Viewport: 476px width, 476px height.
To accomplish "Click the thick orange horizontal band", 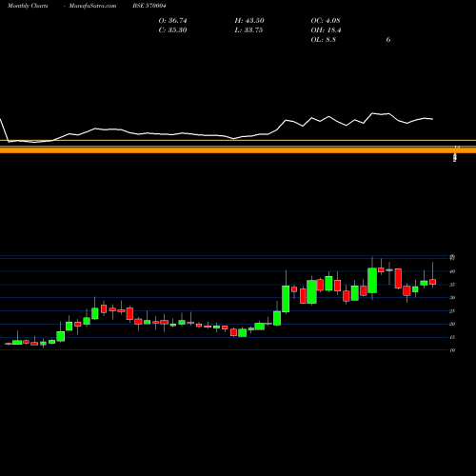I will pyautogui.click(x=238, y=149).
